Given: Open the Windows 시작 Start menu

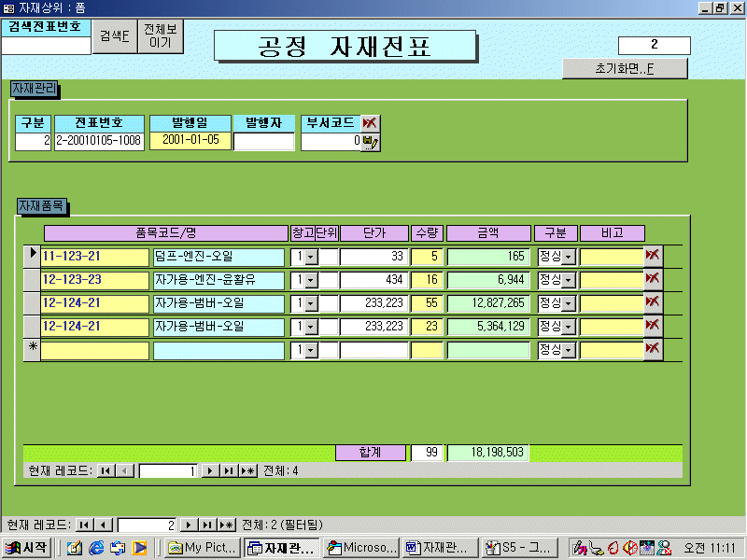Looking at the screenshot, I should pos(26,548).
